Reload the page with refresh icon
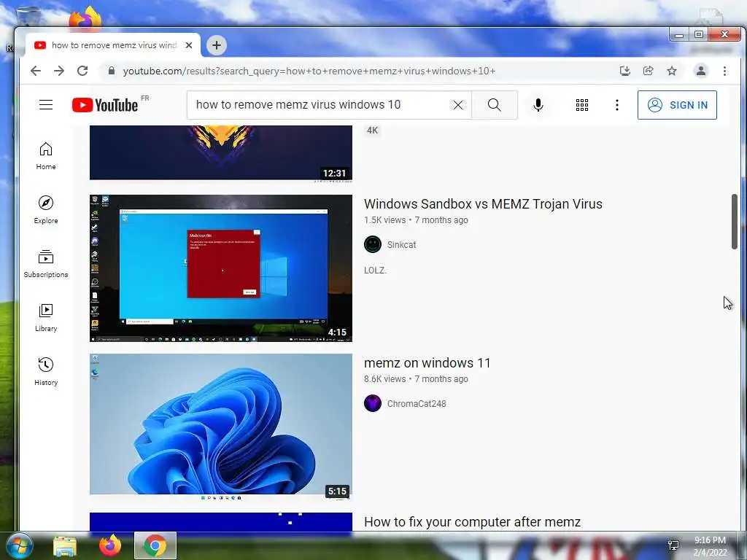 (82, 71)
